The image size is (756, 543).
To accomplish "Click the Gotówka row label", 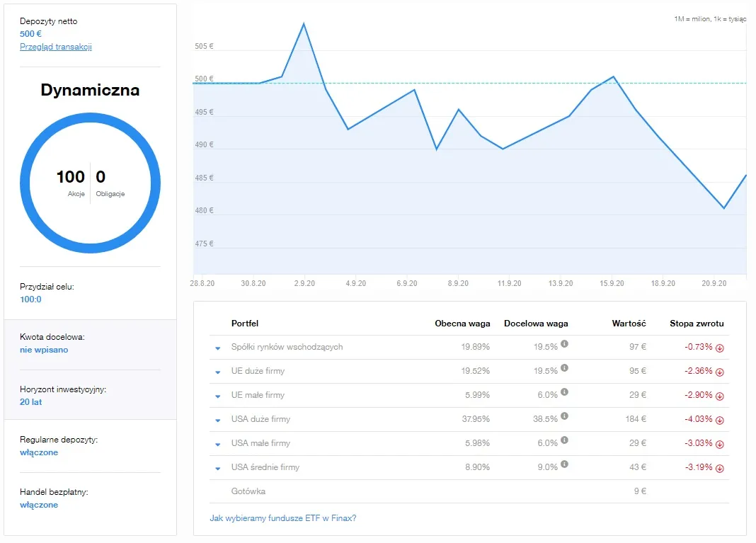I will (x=248, y=491).
